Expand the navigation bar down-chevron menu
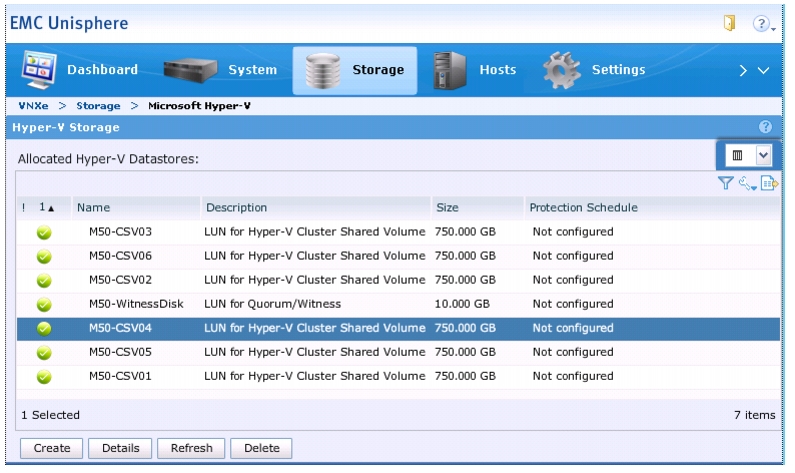The width and height of the screenshot is (795, 473). pyautogui.click(x=764, y=70)
